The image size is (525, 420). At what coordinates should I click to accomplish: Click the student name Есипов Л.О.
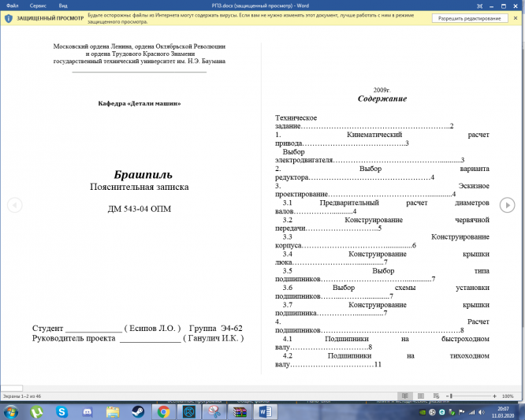[x=152, y=328]
